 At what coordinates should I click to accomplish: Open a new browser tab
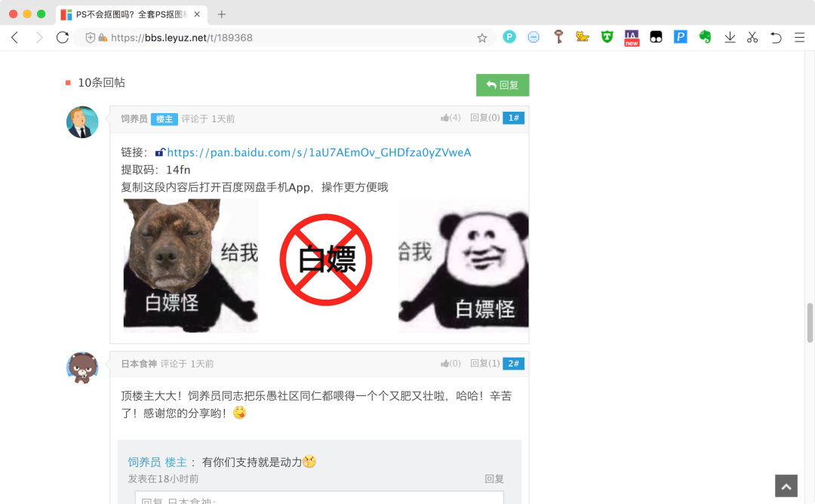tap(221, 14)
